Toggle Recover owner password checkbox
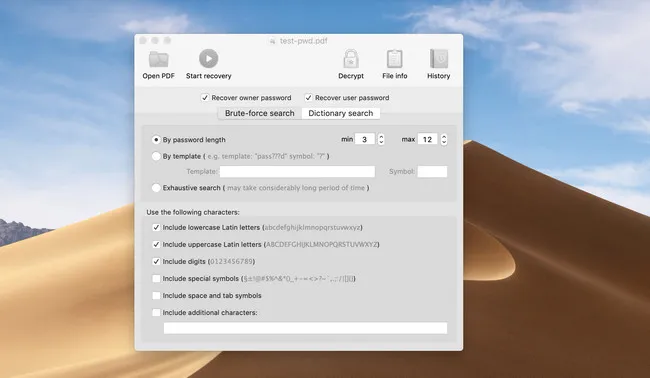The height and width of the screenshot is (378, 650). click(x=205, y=98)
